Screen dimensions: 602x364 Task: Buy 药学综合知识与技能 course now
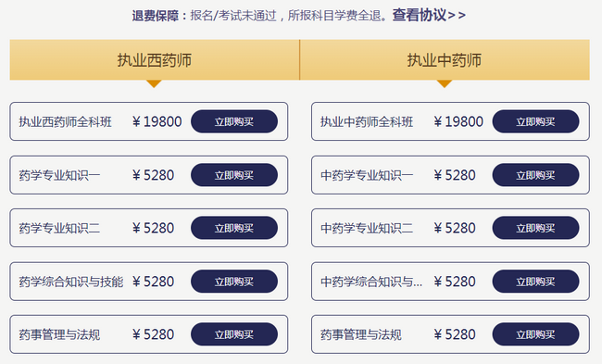click(234, 282)
